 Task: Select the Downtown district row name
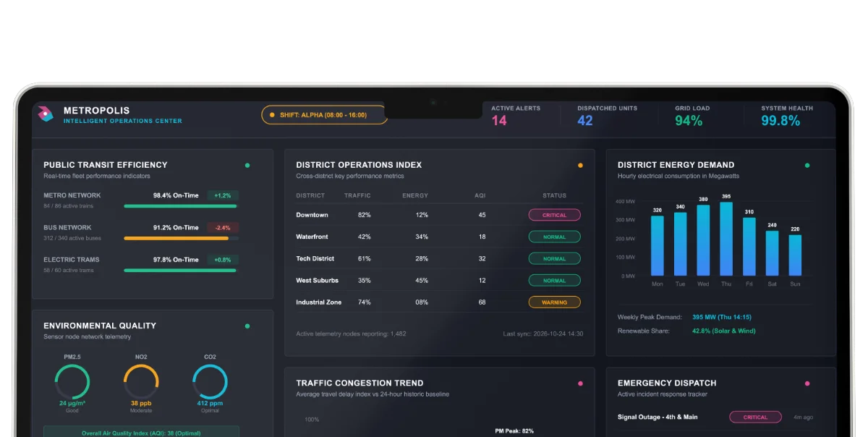pos(312,215)
